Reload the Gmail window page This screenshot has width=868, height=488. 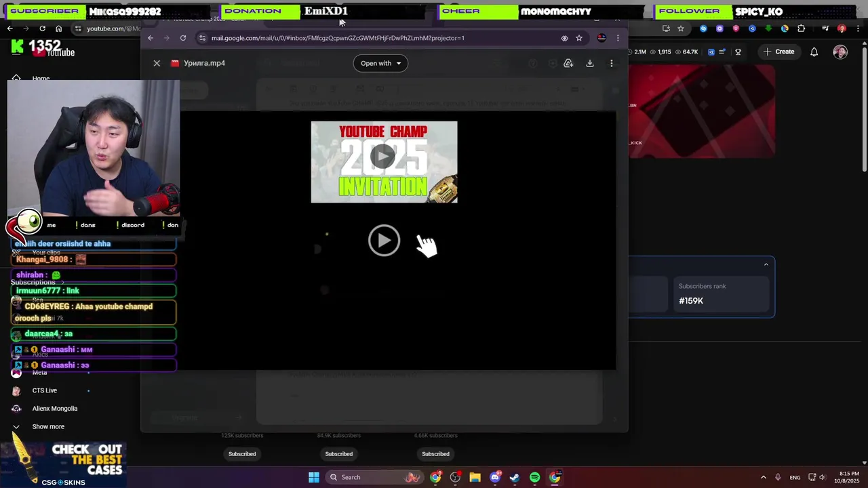point(183,38)
